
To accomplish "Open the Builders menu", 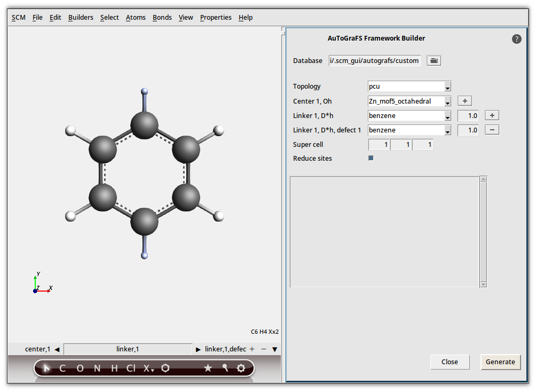I will coord(81,17).
